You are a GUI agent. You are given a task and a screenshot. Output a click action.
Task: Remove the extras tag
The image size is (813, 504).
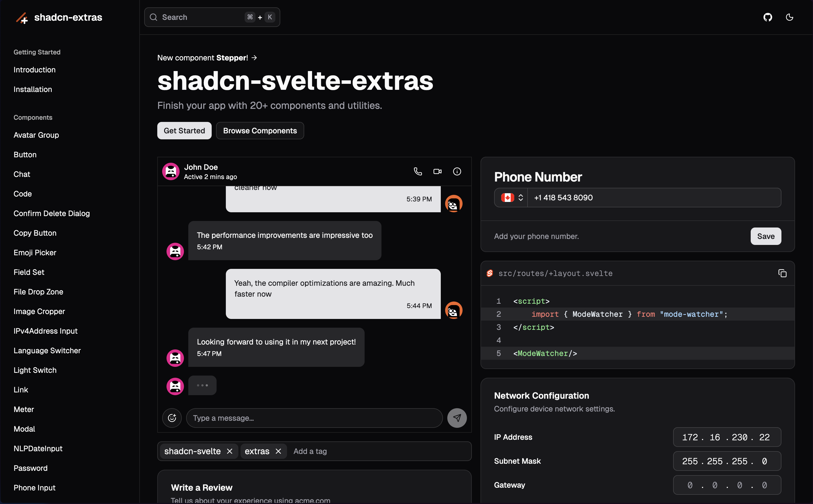pos(278,451)
